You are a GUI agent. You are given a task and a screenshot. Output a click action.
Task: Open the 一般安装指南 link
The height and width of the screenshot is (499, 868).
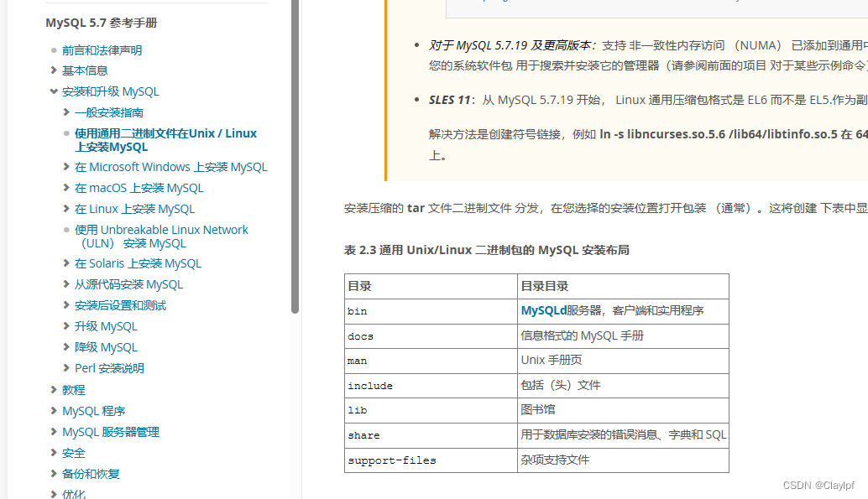[109, 113]
